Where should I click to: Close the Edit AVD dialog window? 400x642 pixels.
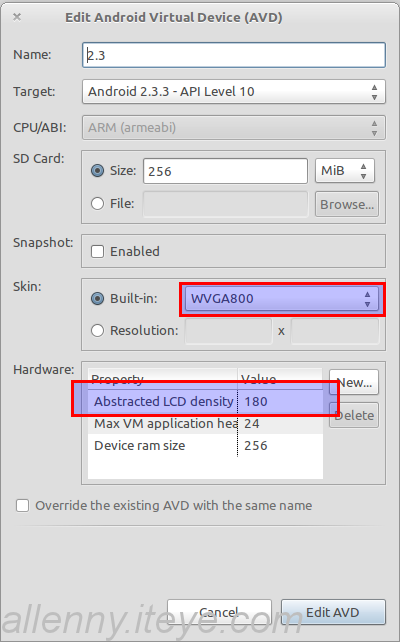tap(17, 17)
